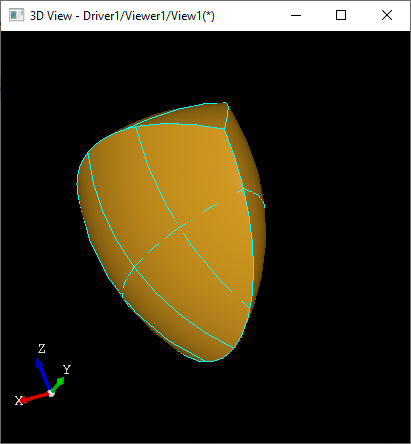Viewport: 411px width, 444px height.
Task: Click the Y axis label
Action: pyautogui.click(x=67, y=369)
